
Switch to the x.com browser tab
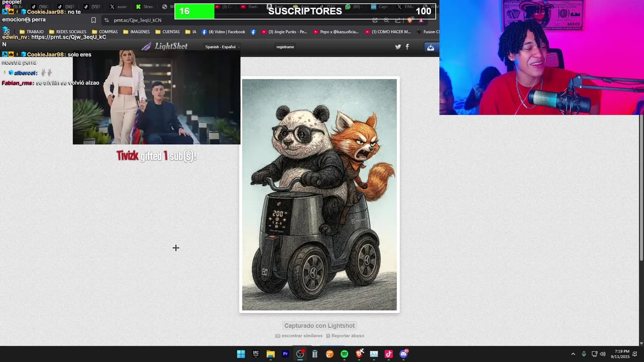[x=118, y=7]
